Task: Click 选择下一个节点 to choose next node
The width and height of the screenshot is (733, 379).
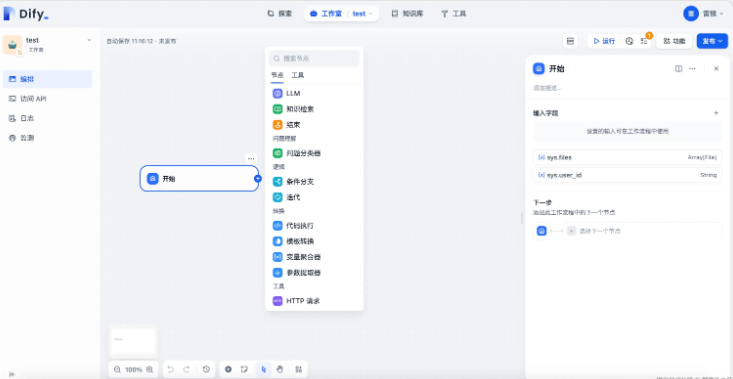Action: pyautogui.click(x=642, y=231)
